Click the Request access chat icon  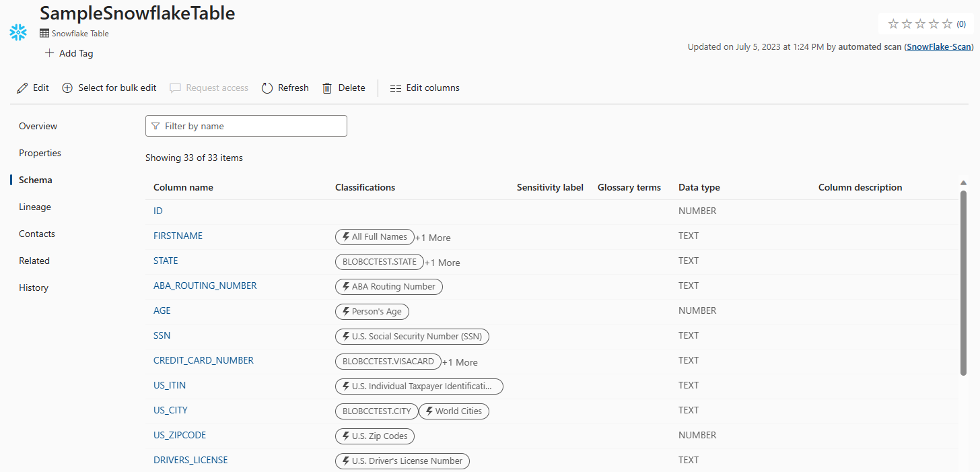click(175, 88)
